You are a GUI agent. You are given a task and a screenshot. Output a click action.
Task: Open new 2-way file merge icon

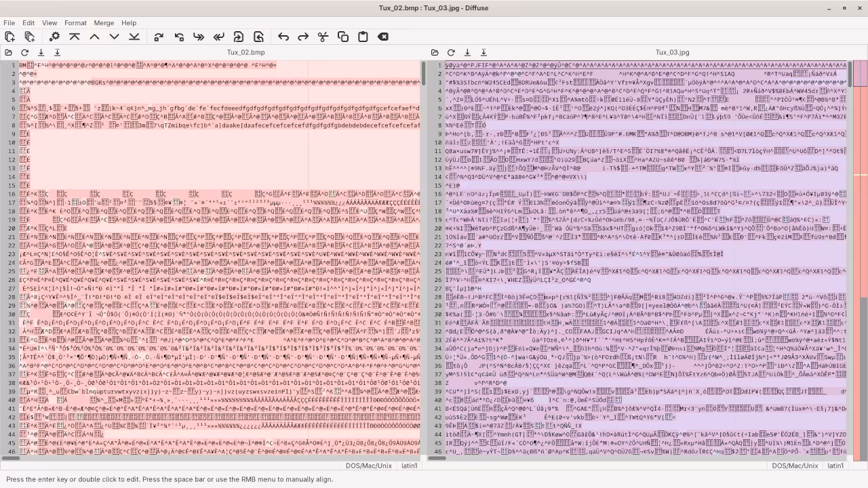tap(9, 37)
